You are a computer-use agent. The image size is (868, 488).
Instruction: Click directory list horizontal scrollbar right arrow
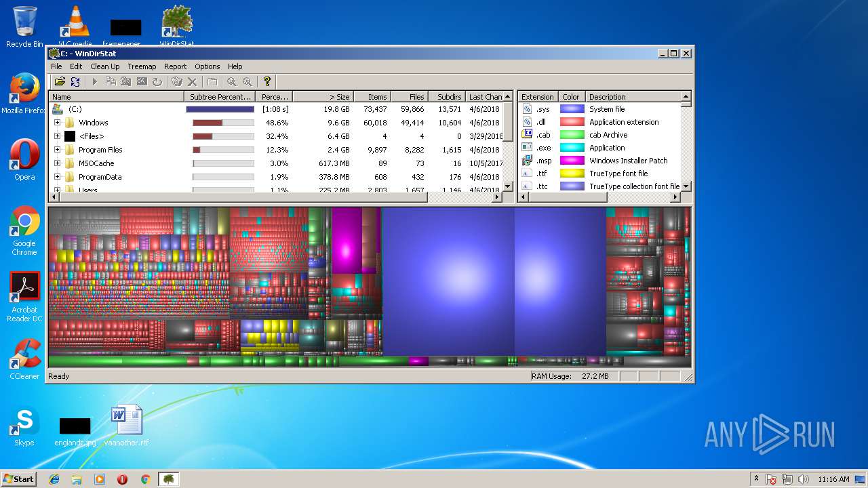click(x=497, y=197)
